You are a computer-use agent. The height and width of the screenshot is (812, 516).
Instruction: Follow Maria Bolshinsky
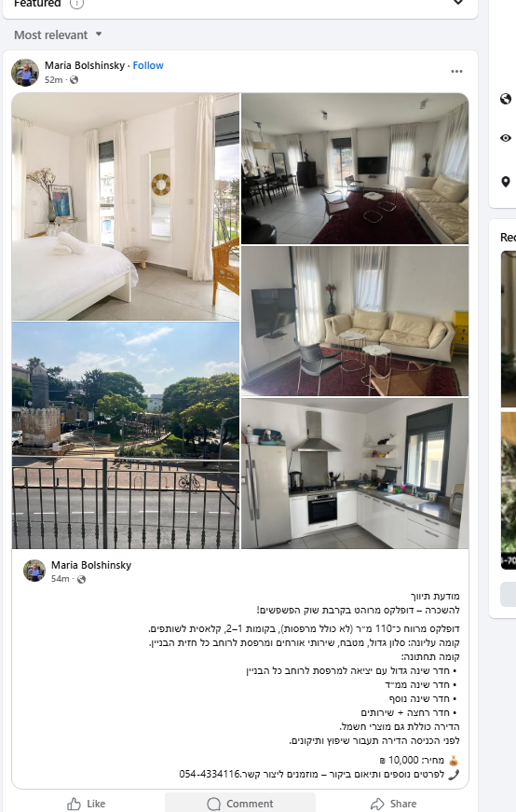(148, 65)
